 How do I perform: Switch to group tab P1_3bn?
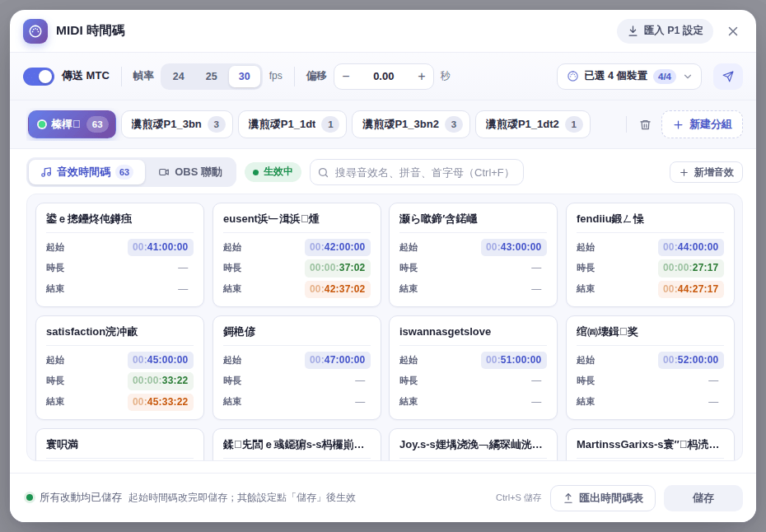(177, 124)
